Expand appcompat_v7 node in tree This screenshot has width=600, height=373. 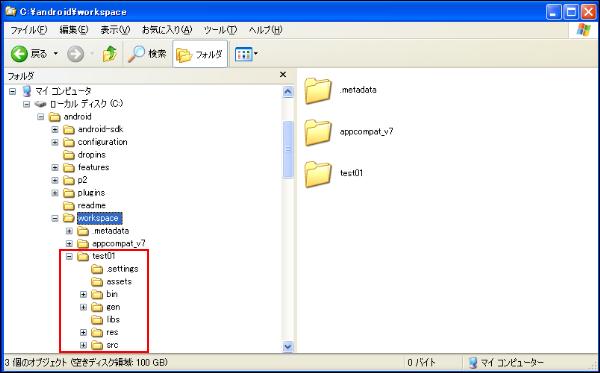[x=69, y=244]
